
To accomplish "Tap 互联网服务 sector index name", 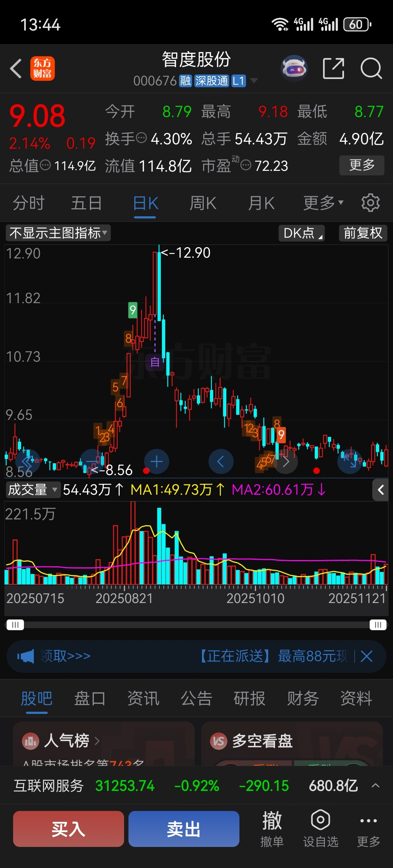I will [x=49, y=785].
